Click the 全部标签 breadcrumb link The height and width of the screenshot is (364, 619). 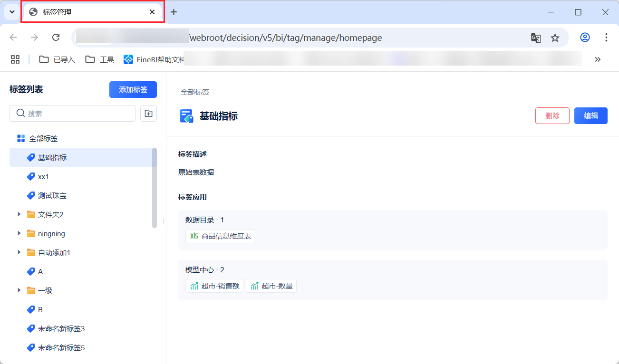(x=195, y=92)
